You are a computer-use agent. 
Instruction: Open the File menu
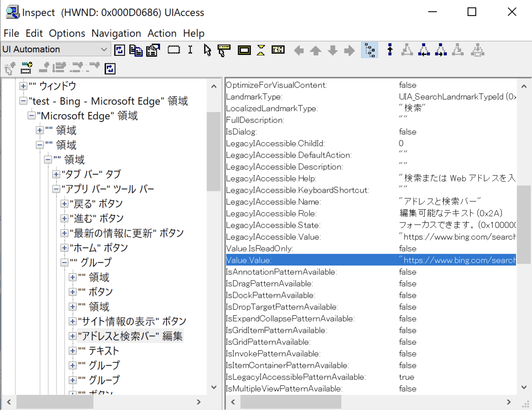point(12,33)
